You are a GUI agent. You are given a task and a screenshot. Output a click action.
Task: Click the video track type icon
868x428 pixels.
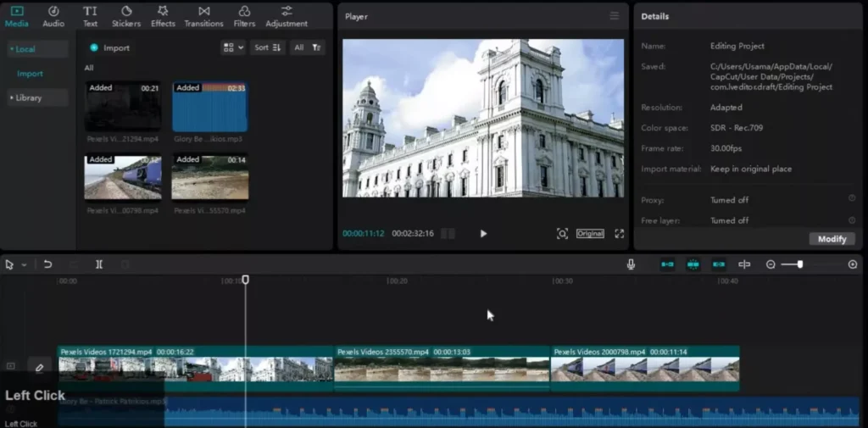[x=10, y=366]
